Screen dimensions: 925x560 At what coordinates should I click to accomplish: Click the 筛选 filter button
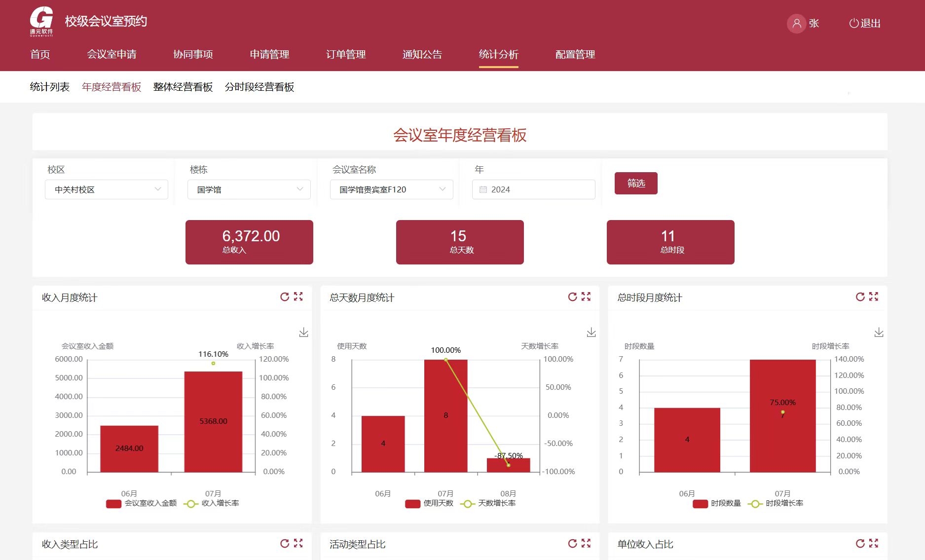pyautogui.click(x=636, y=183)
